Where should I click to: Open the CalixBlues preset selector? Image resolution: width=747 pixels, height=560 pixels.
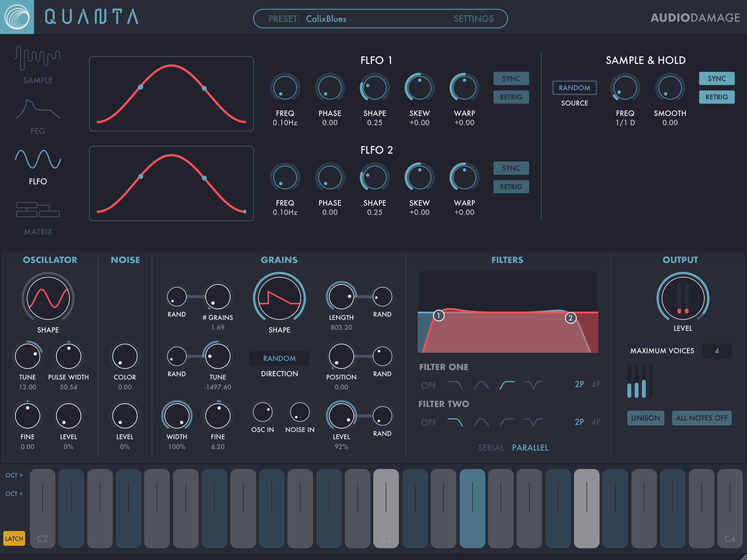tap(326, 19)
